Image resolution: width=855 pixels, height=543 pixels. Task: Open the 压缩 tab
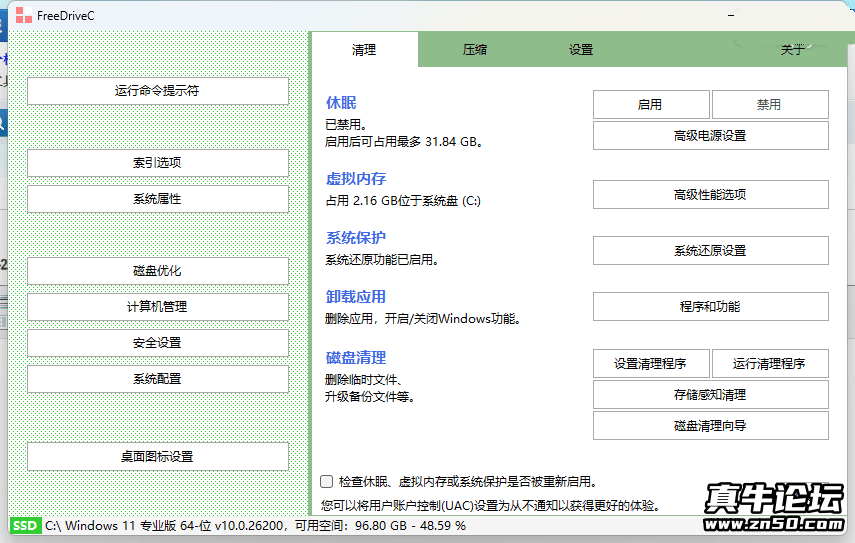click(475, 50)
